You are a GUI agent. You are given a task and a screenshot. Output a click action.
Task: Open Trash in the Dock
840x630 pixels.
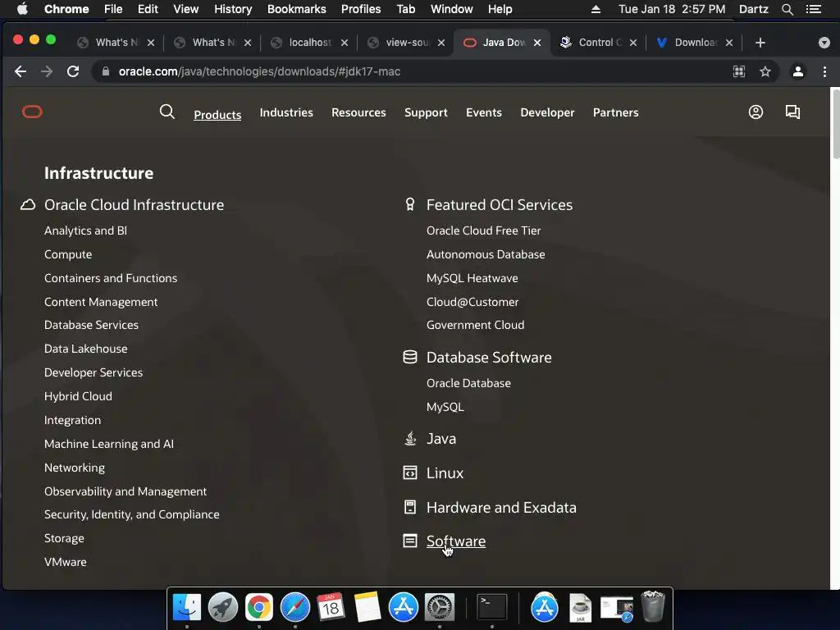coord(652,606)
